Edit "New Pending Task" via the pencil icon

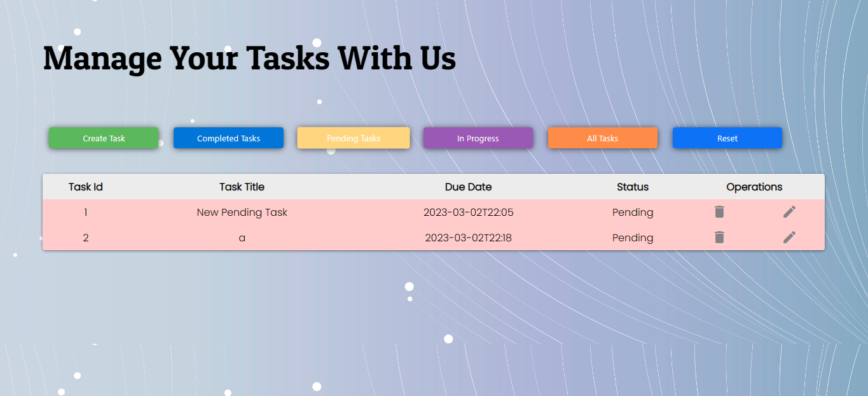[789, 211]
